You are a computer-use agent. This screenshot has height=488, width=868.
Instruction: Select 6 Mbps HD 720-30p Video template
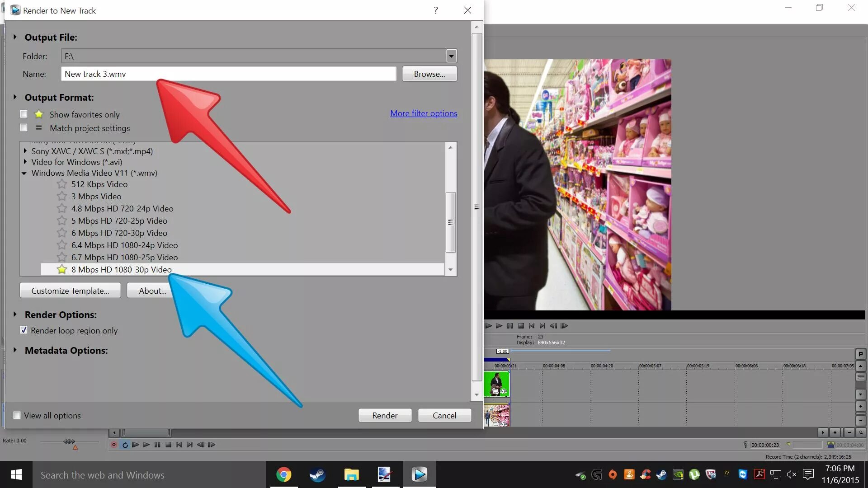pyautogui.click(x=119, y=233)
